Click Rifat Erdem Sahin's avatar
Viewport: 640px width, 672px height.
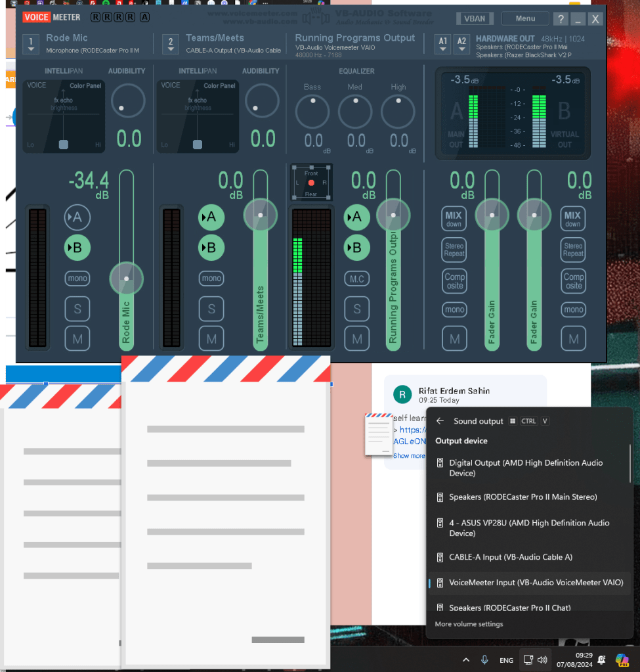tap(402, 395)
